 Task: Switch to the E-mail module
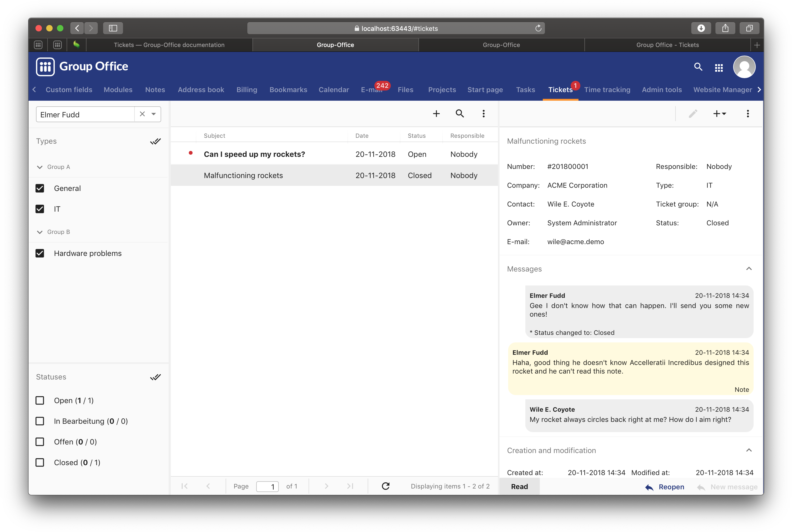click(371, 90)
